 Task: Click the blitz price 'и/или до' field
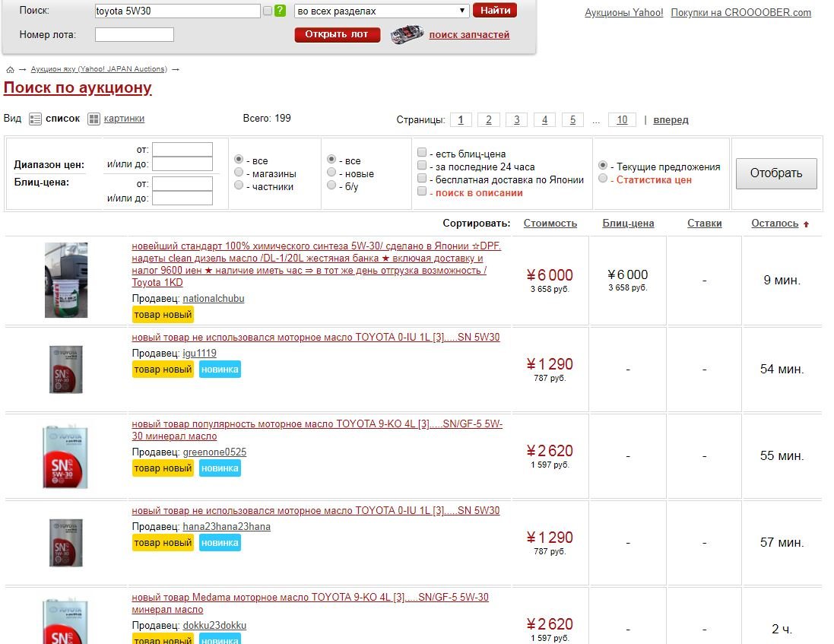click(182, 198)
